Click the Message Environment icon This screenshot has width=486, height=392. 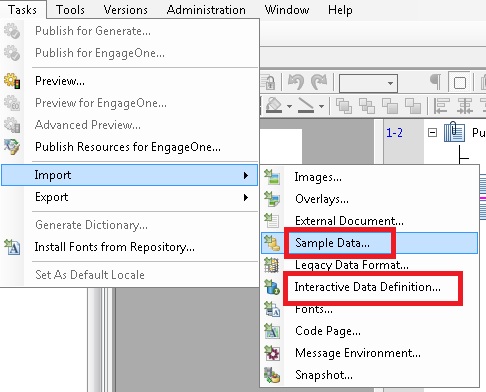272,353
